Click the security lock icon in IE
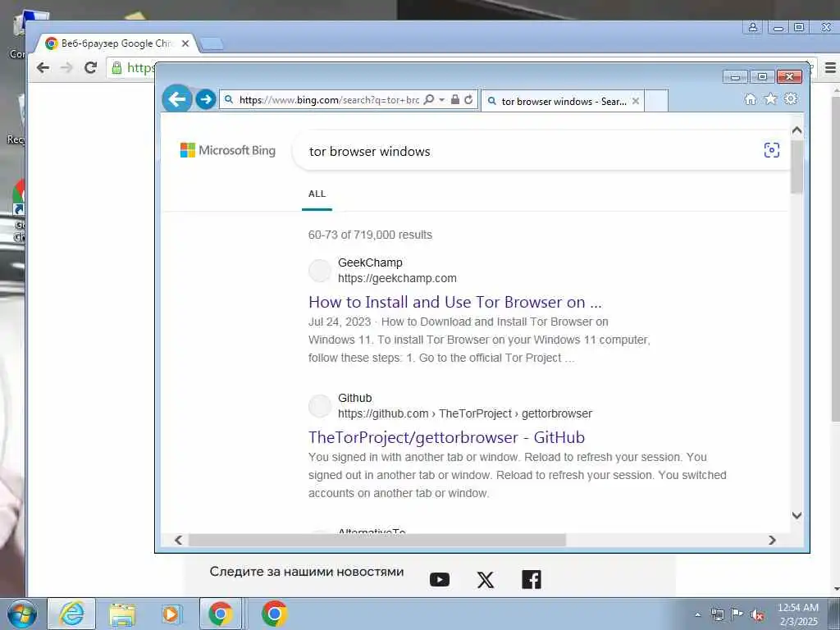 (x=454, y=99)
